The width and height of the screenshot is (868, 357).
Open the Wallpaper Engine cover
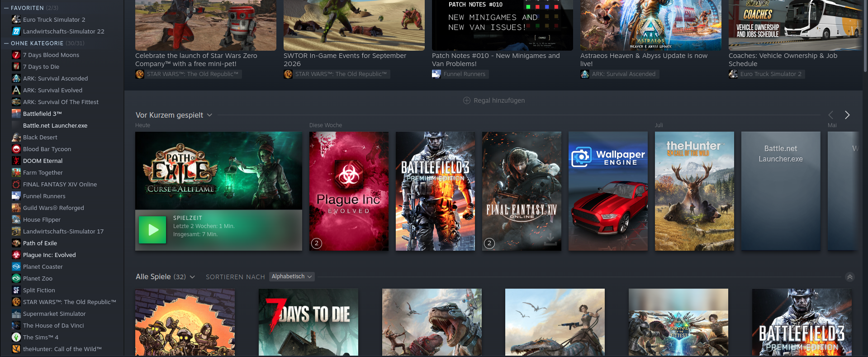coord(608,191)
